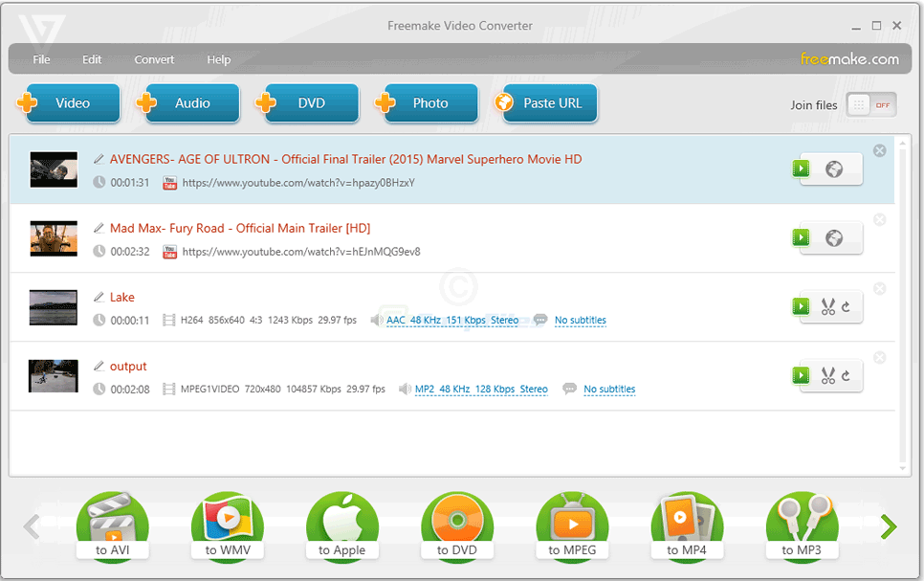Screen dimensions: 924x581
Task: Open the Help menu
Action: (x=219, y=59)
